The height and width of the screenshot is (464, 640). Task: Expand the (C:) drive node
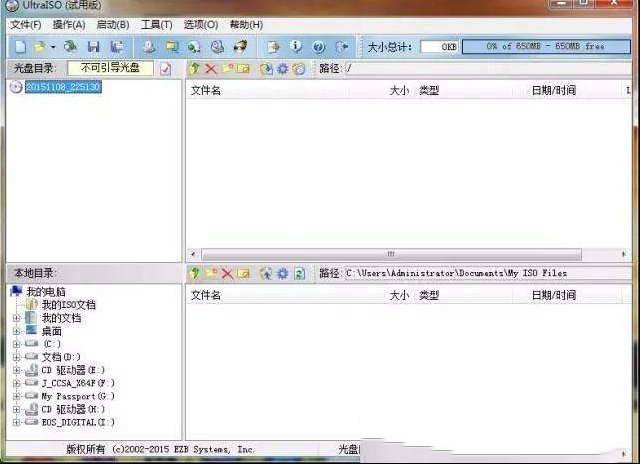(x=16, y=344)
